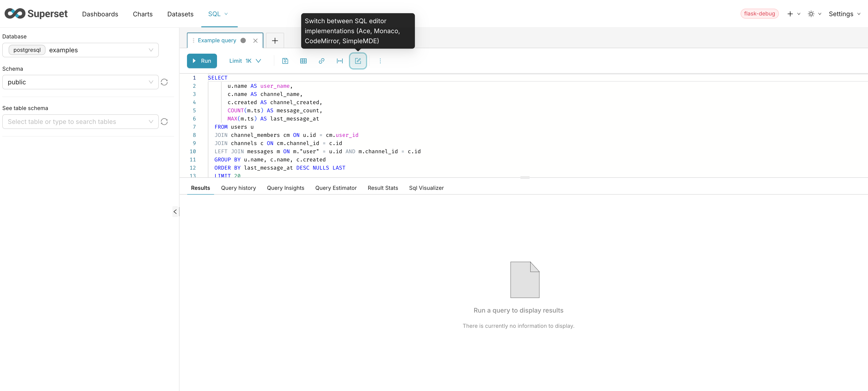Screen dimensions: 868x391
Task: Open the three-dot more options menu
Action: [380, 61]
